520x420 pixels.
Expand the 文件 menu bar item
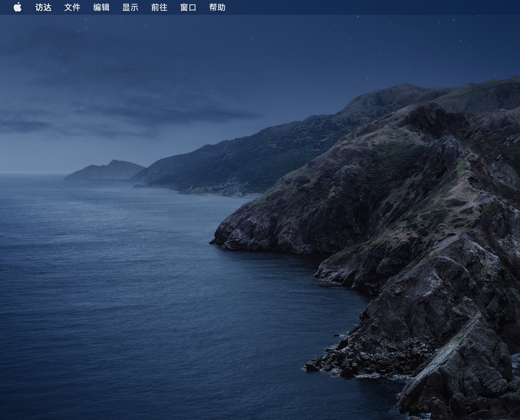72,7
